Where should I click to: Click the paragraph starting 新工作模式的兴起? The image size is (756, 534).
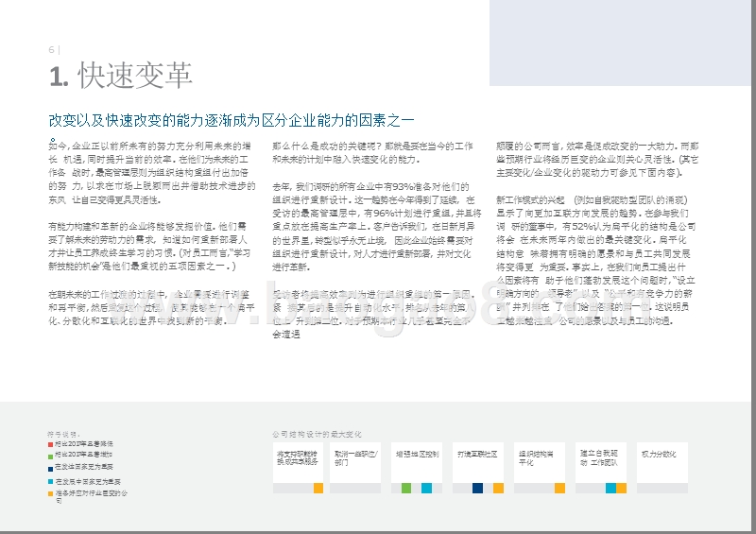point(596,260)
